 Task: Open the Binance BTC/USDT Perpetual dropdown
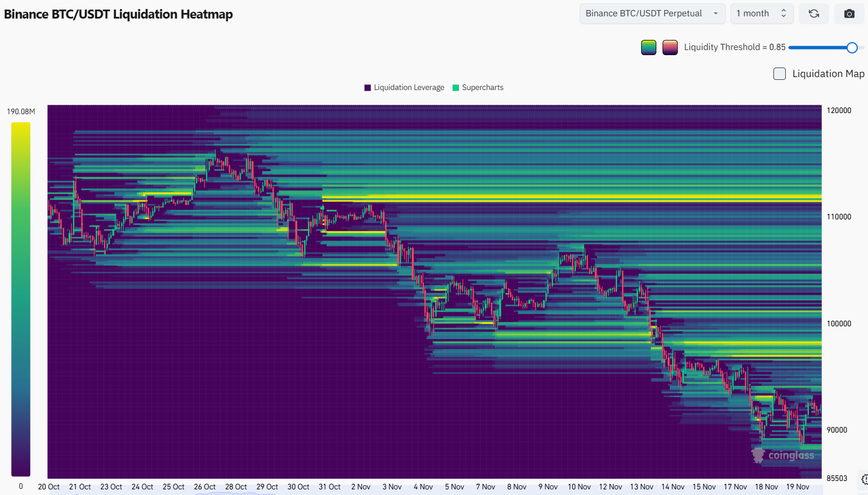point(652,13)
